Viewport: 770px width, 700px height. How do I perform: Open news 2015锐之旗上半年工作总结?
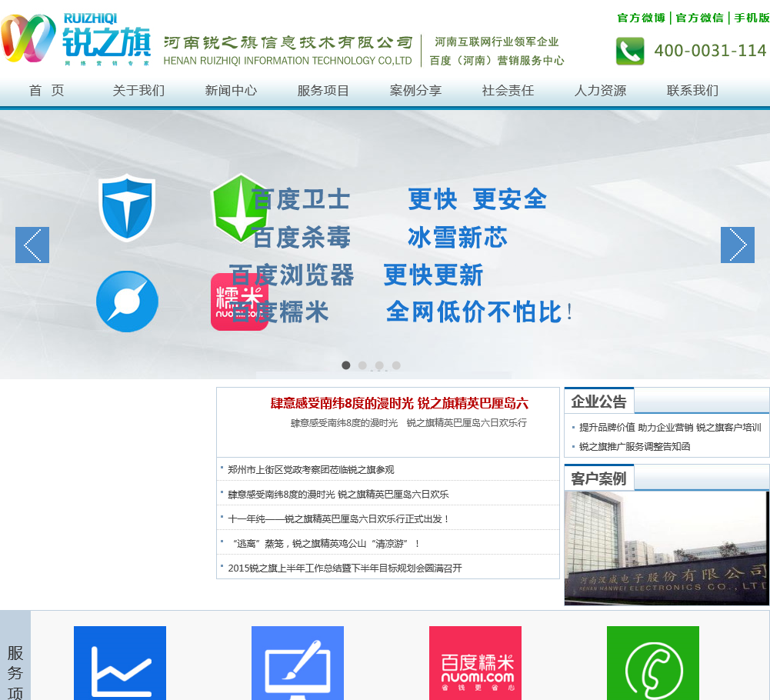click(x=345, y=568)
